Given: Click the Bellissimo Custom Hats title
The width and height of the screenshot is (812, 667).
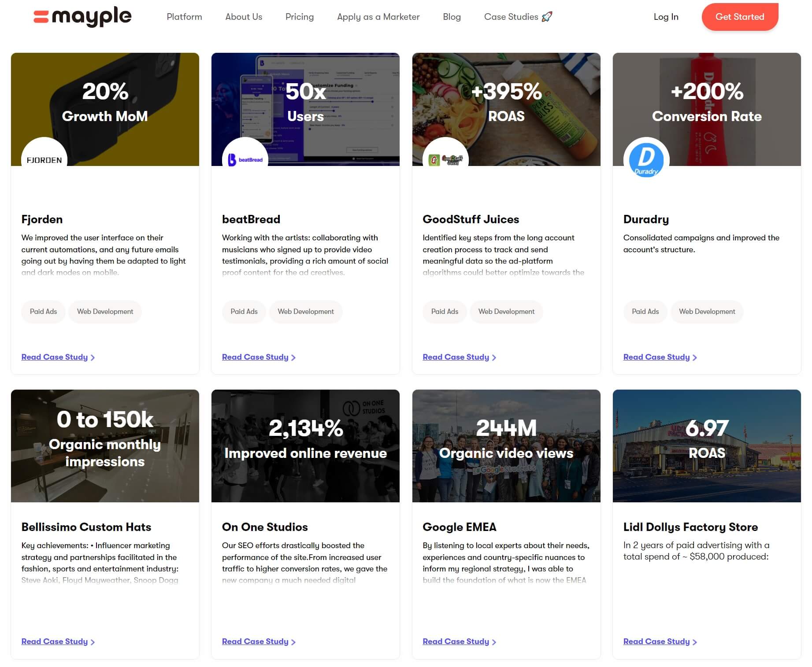Looking at the screenshot, I should pos(86,527).
